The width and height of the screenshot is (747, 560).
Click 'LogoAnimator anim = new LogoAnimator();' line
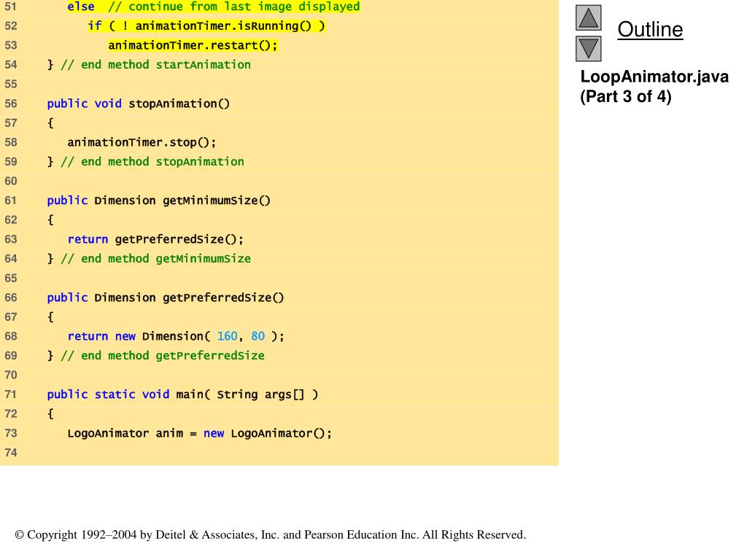point(200,433)
